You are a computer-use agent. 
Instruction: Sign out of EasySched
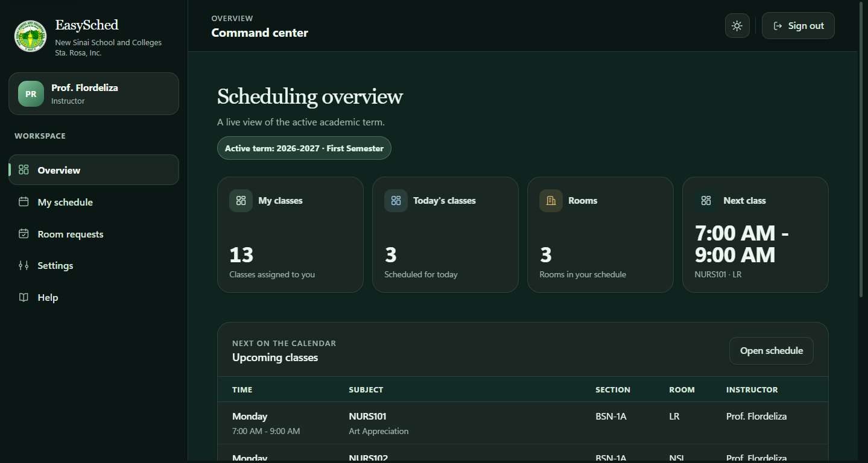[x=798, y=26]
